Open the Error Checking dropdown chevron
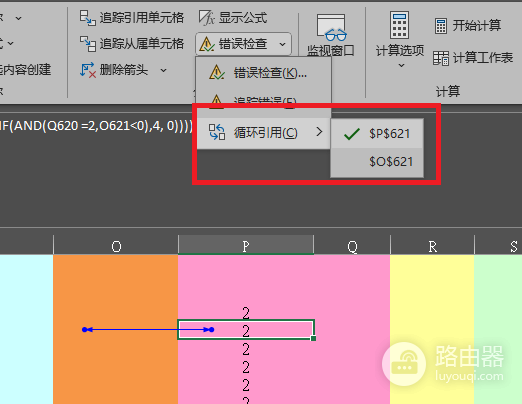Image resolution: width=522 pixels, height=404 pixels. tap(283, 44)
